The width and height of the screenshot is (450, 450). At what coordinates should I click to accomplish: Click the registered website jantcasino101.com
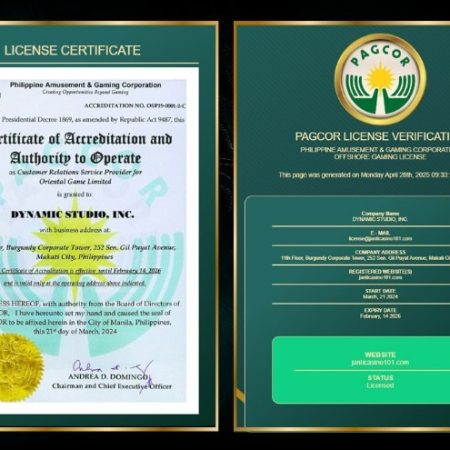pyautogui.click(x=380, y=277)
